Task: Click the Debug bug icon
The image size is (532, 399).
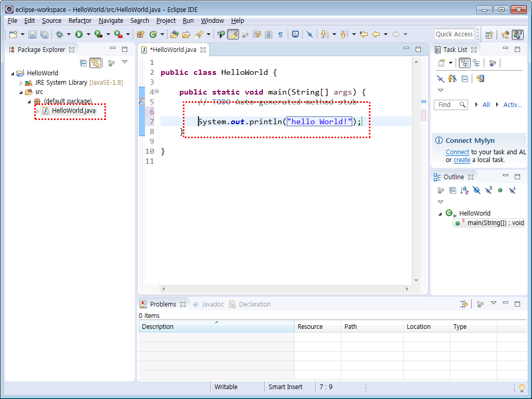Action: (60, 34)
